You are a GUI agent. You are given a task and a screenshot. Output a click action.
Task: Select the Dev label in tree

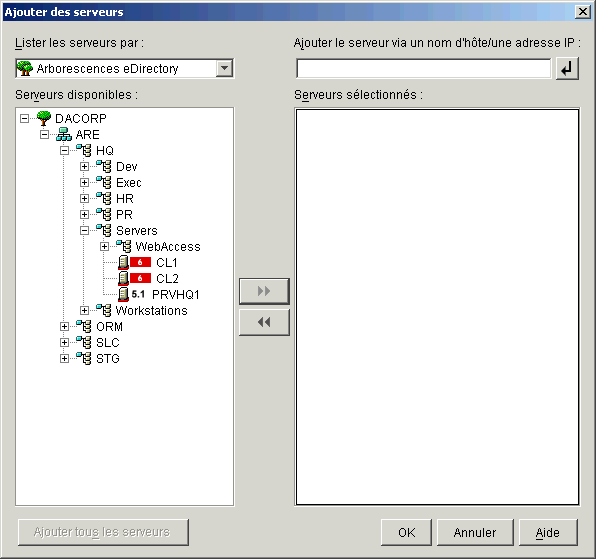pos(127,166)
